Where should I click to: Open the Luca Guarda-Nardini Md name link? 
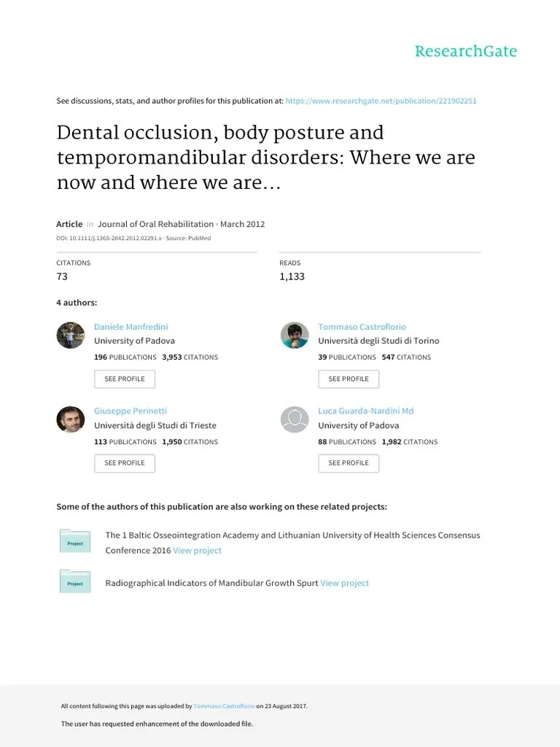366,411
